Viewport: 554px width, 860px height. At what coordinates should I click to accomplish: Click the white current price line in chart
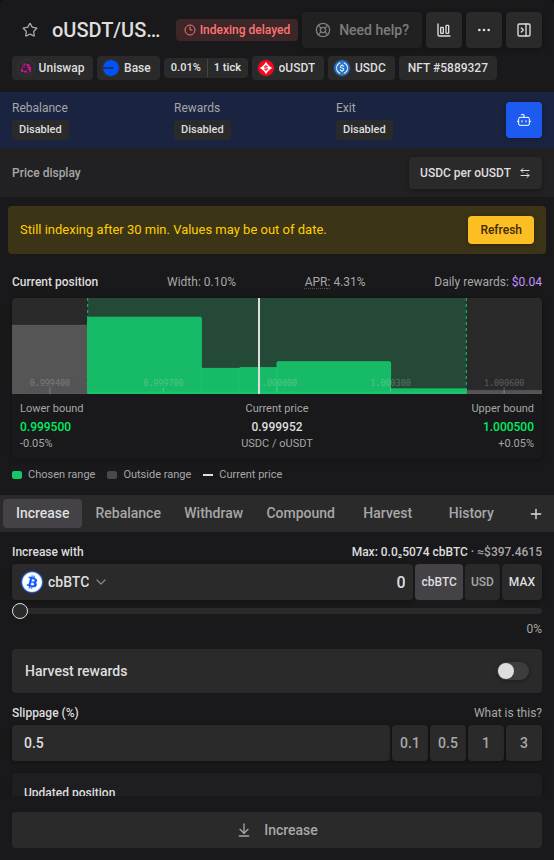click(259, 346)
